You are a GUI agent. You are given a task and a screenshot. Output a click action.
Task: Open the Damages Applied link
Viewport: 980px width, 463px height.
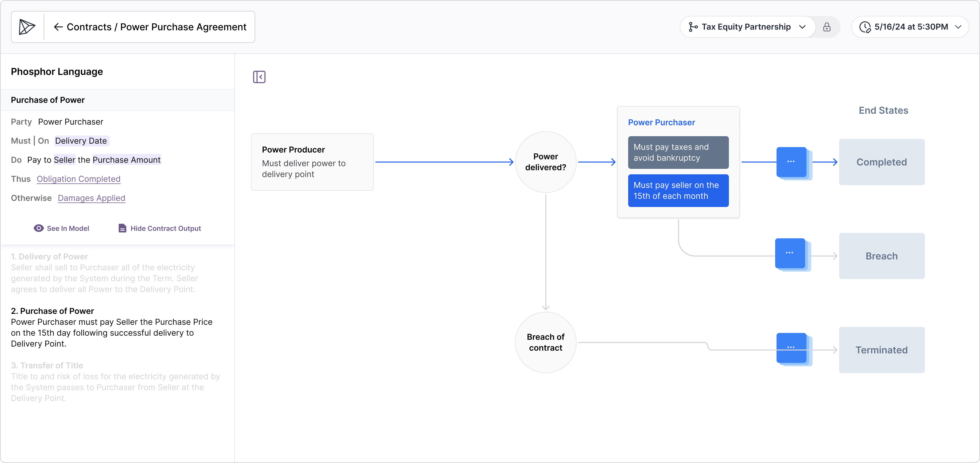91,198
